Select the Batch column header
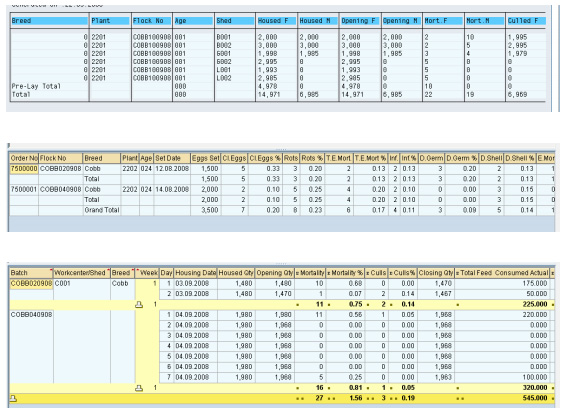 tap(31, 273)
